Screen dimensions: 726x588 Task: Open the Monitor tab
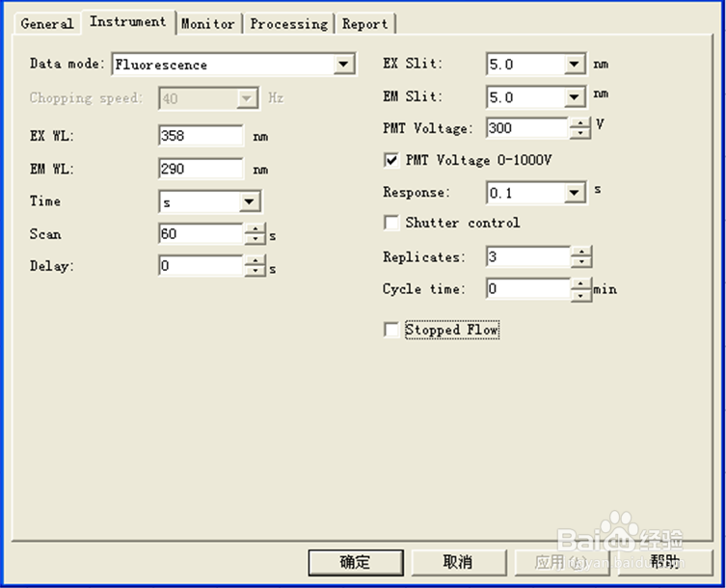(x=208, y=23)
